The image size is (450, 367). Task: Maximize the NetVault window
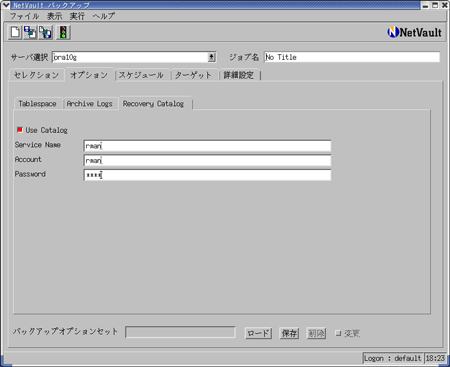435,5
